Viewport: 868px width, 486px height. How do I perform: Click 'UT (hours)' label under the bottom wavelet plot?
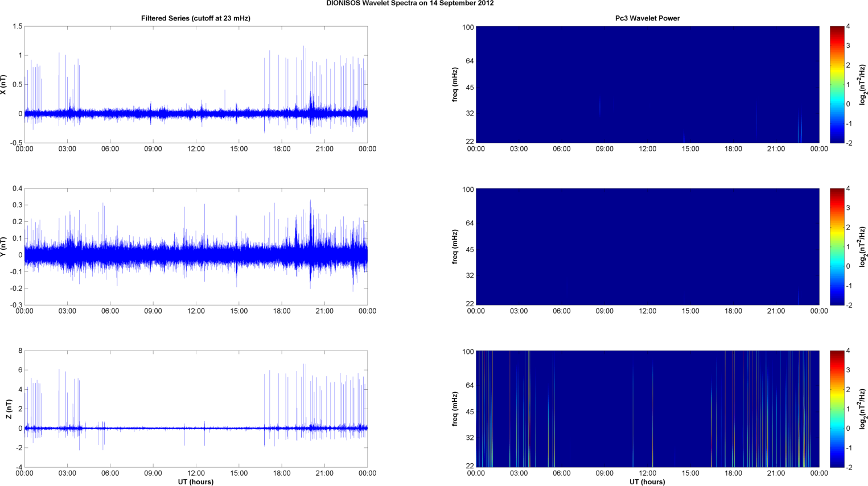point(647,481)
